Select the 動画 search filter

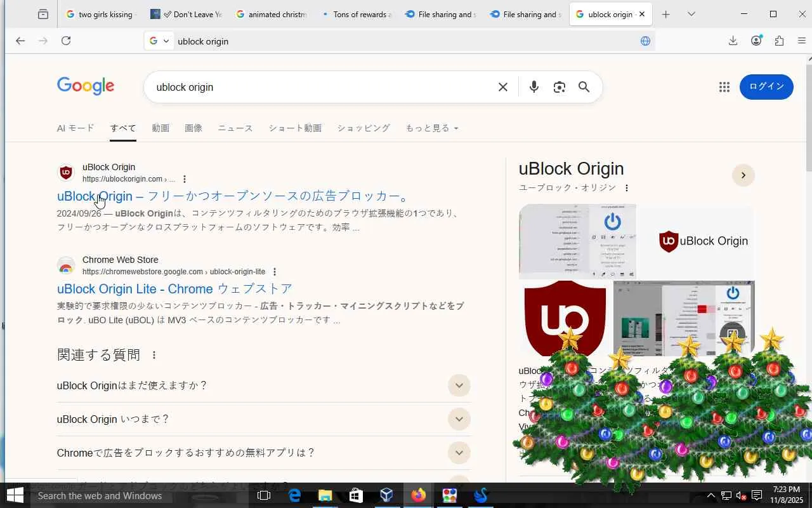click(160, 128)
